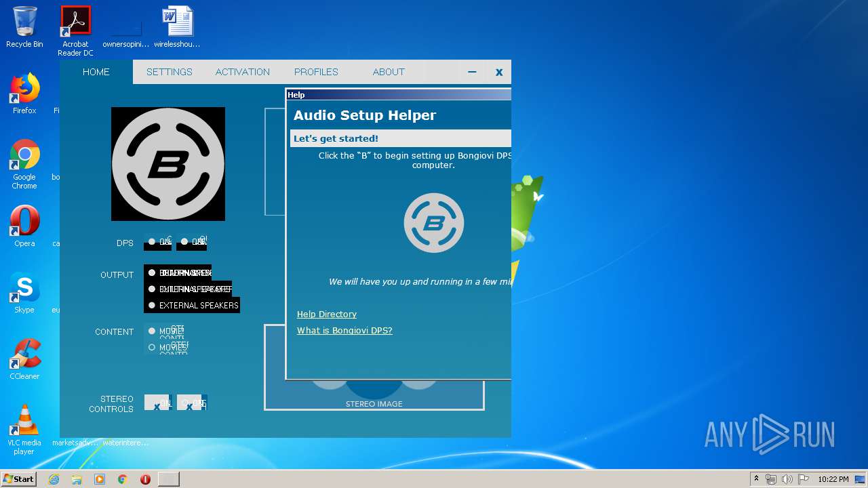
Task: Show hidden tray icons arrow
Action: point(756,479)
